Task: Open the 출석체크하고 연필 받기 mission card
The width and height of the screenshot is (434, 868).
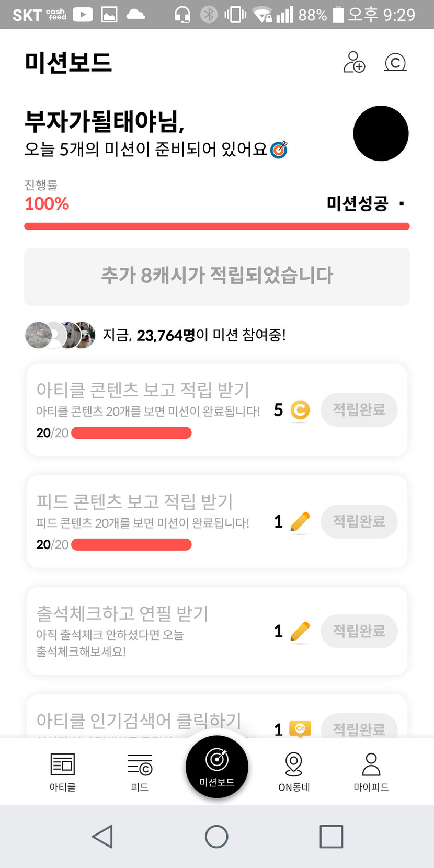Action: click(146, 631)
